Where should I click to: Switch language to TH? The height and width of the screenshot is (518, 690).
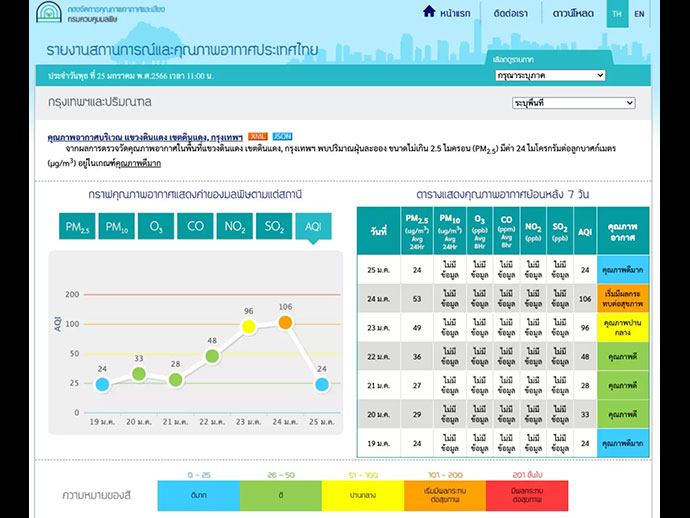point(616,14)
